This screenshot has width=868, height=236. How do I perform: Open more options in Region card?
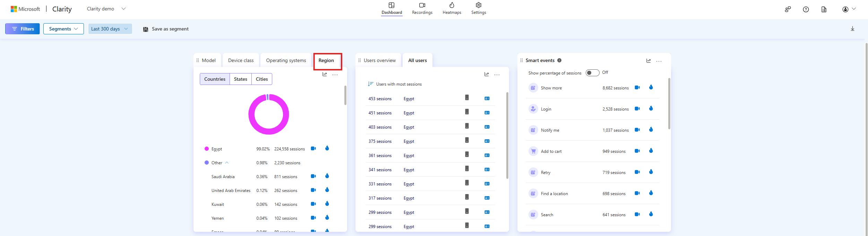(335, 75)
